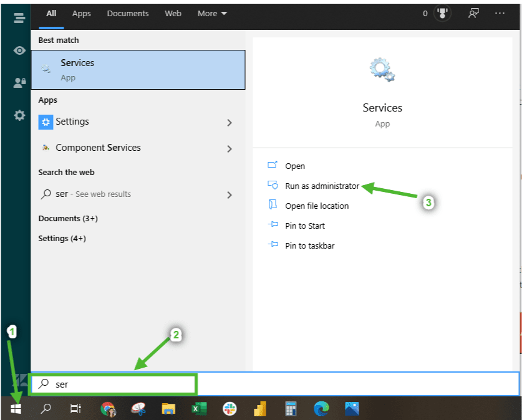
Task: Launch Chrome from the taskbar
Action: 108,409
